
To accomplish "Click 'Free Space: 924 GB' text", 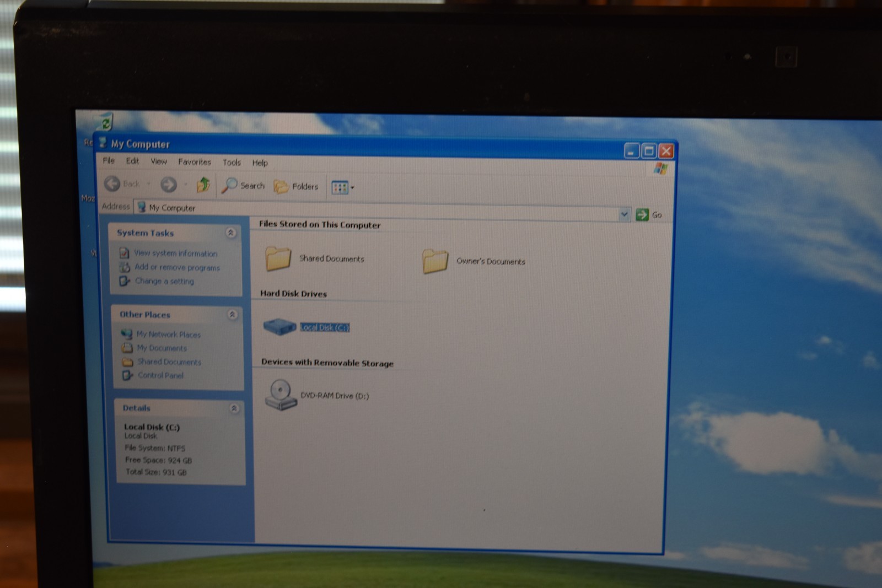I will click(158, 460).
